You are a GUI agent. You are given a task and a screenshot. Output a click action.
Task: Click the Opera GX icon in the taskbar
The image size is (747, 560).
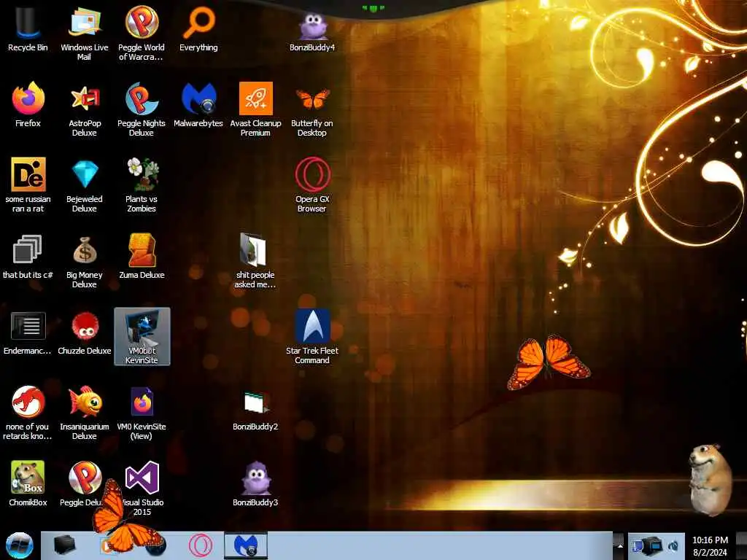pos(201,545)
